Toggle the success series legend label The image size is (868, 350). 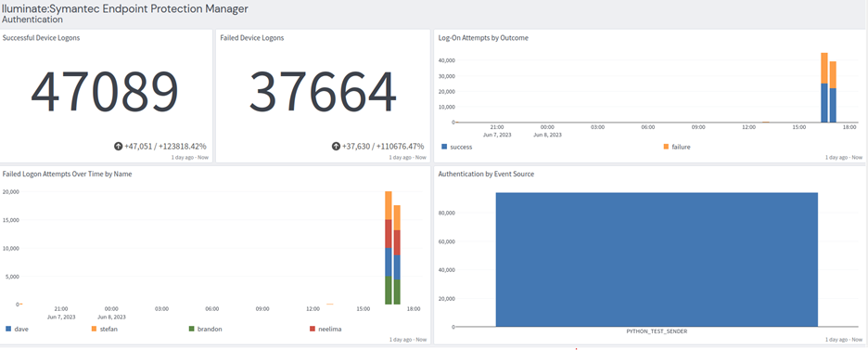point(461,148)
